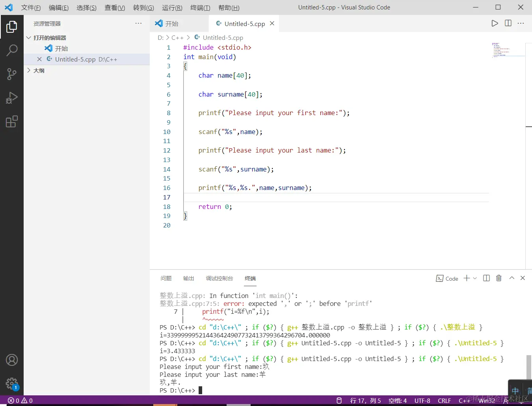The width and height of the screenshot is (532, 406).
Task: Switch to the 问题 problems panel tab
Action: pos(166,278)
